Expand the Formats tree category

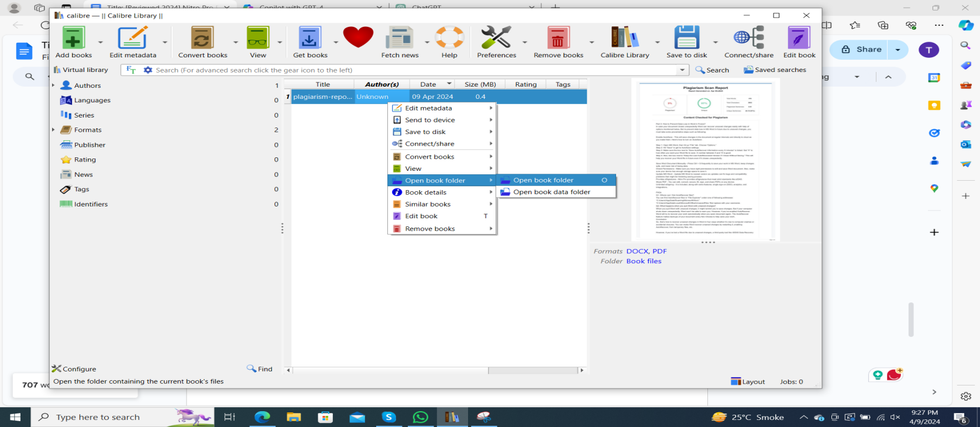[x=54, y=130]
